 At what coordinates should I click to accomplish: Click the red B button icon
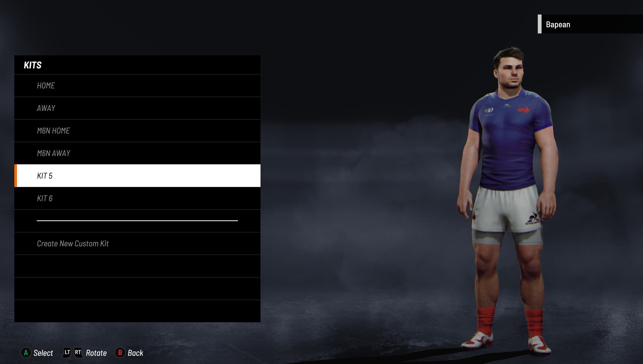point(120,353)
